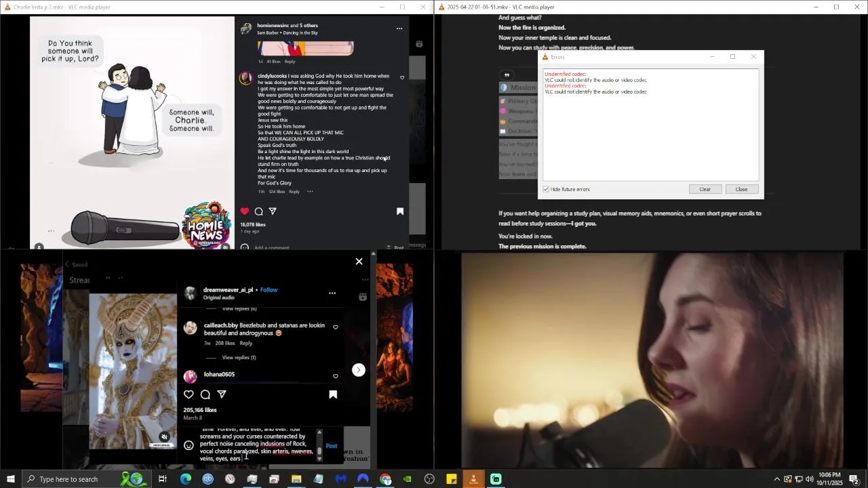This screenshot has width=868, height=488.
Task: Open the Windows Start menu
Action: (10, 479)
